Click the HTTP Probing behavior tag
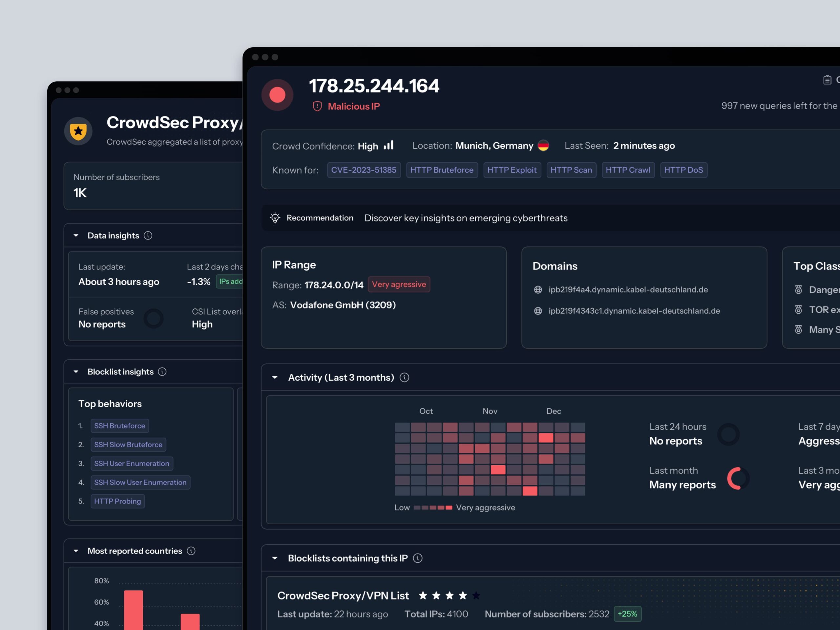Screen dimensions: 840x630 (x=118, y=501)
